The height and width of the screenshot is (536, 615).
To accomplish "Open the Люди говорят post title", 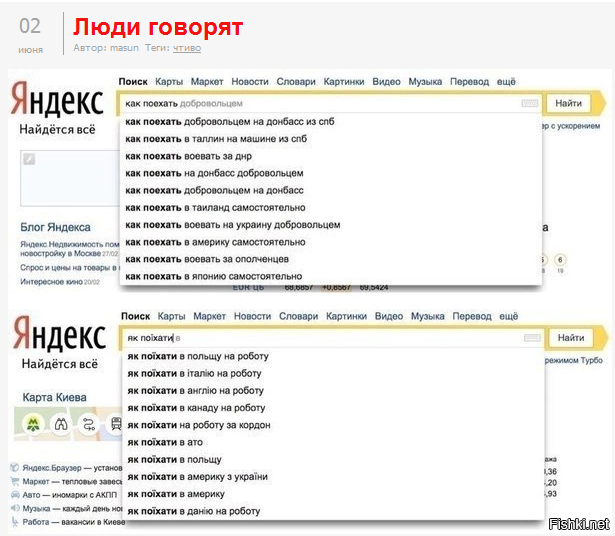I will [x=158, y=27].
